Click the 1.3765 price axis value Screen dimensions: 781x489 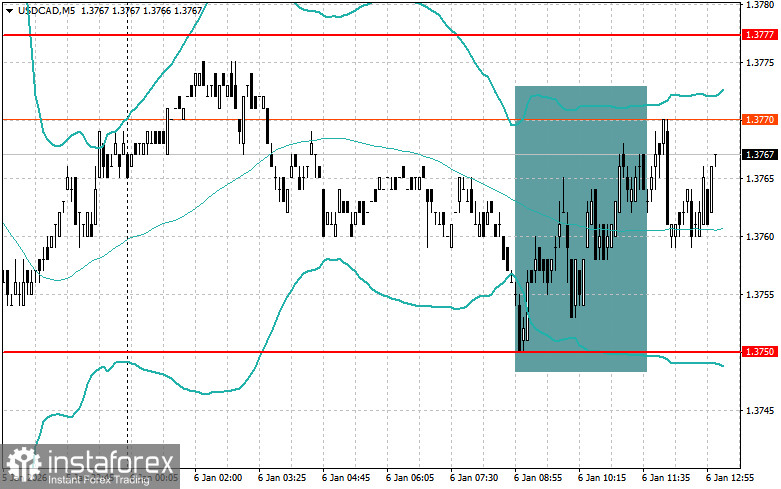click(760, 178)
